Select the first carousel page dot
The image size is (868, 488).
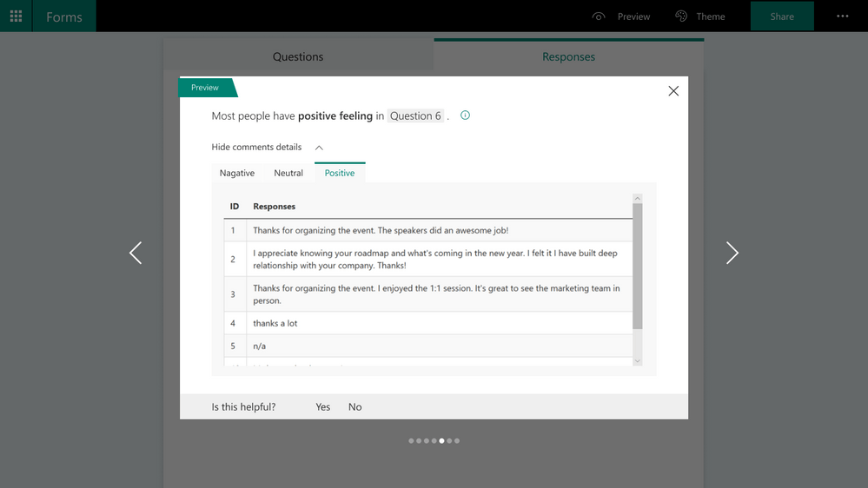(x=411, y=441)
